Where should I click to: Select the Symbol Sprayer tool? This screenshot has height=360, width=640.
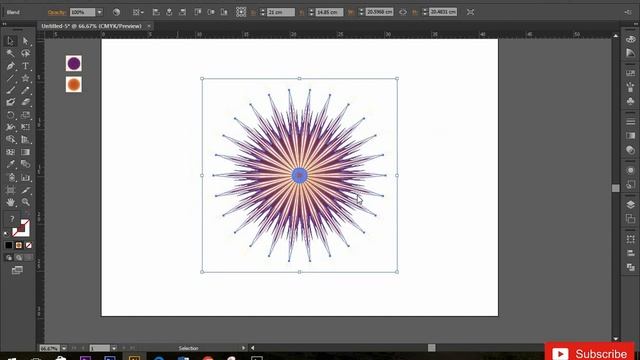click(11, 178)
